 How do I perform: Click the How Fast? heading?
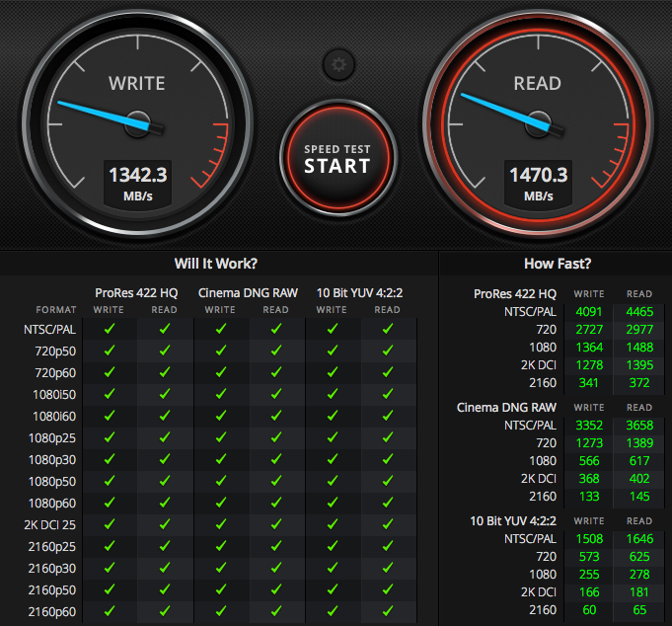[558, 264]
